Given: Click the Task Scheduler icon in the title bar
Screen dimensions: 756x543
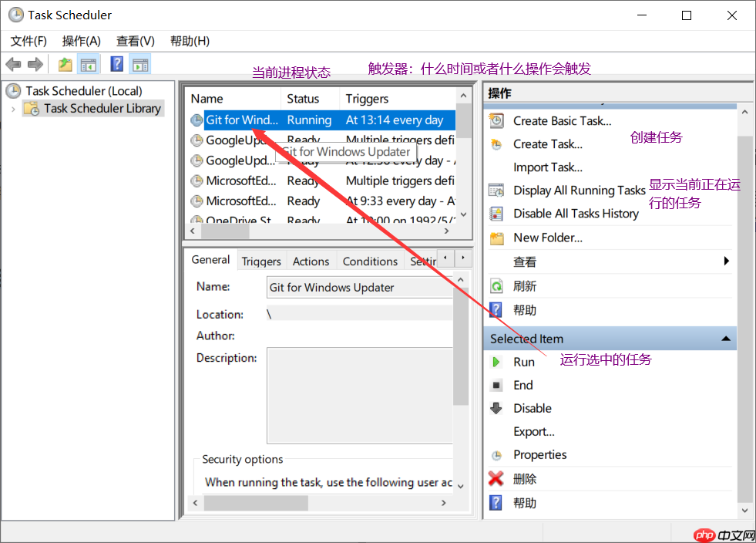Looking at the screenshot, I should pos(16,15).
